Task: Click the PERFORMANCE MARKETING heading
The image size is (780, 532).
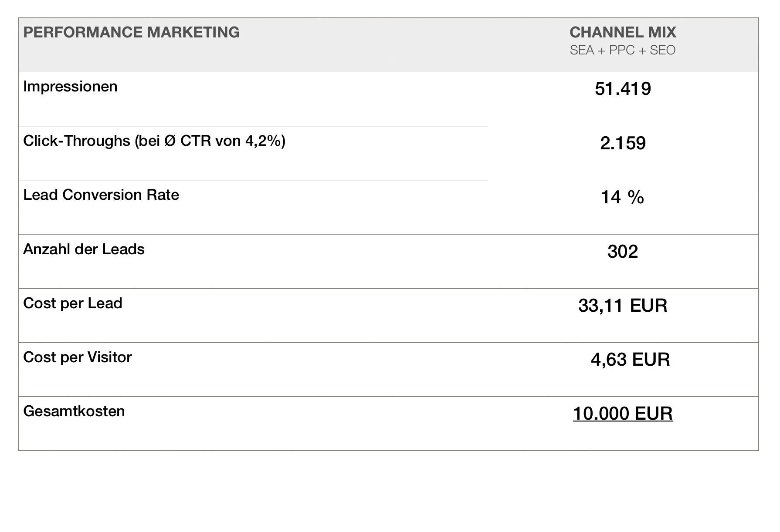Action: point(131,32)
